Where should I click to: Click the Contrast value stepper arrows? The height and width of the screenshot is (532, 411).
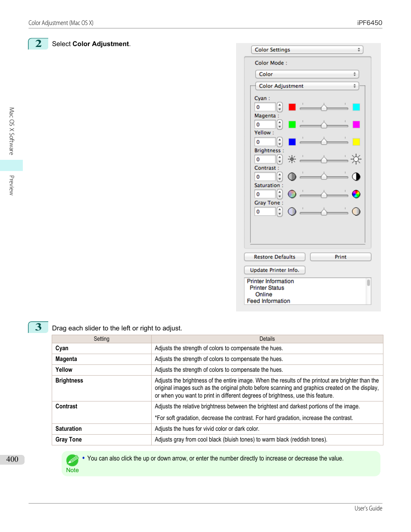pyautogui.click(x=280, y=177)
